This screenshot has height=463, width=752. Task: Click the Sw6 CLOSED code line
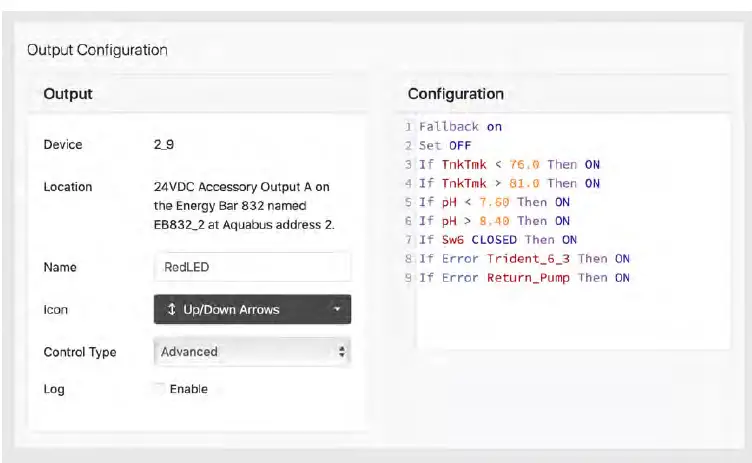497,240
